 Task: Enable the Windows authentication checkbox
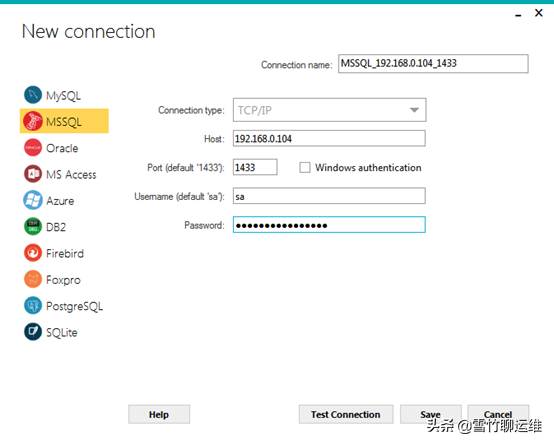tap(305, 167)
